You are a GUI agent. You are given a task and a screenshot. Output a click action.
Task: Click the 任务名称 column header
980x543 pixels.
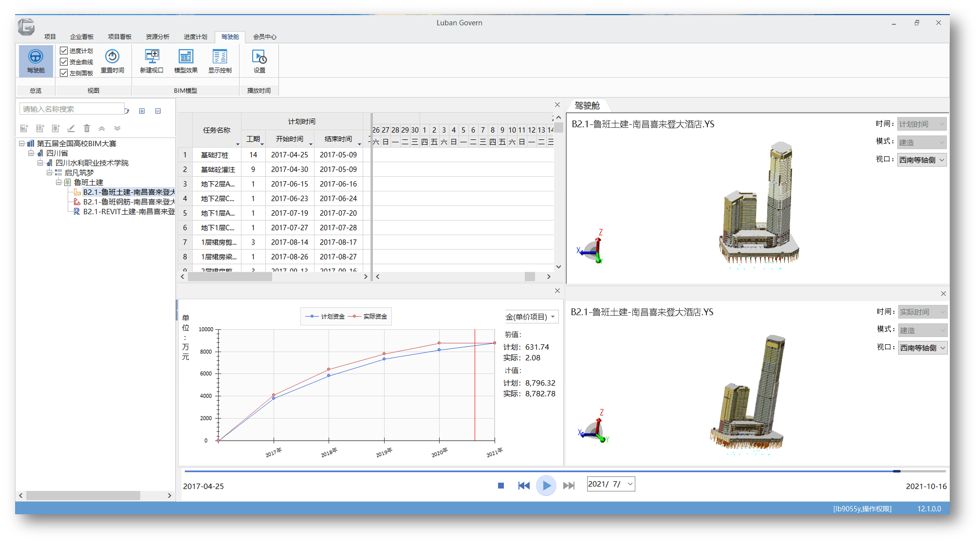[x=217, y=130]
